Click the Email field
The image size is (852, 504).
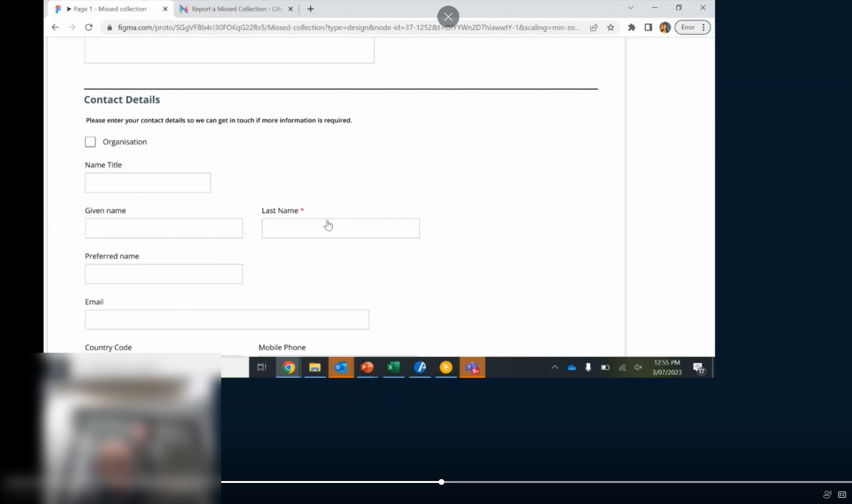point(227,319)
